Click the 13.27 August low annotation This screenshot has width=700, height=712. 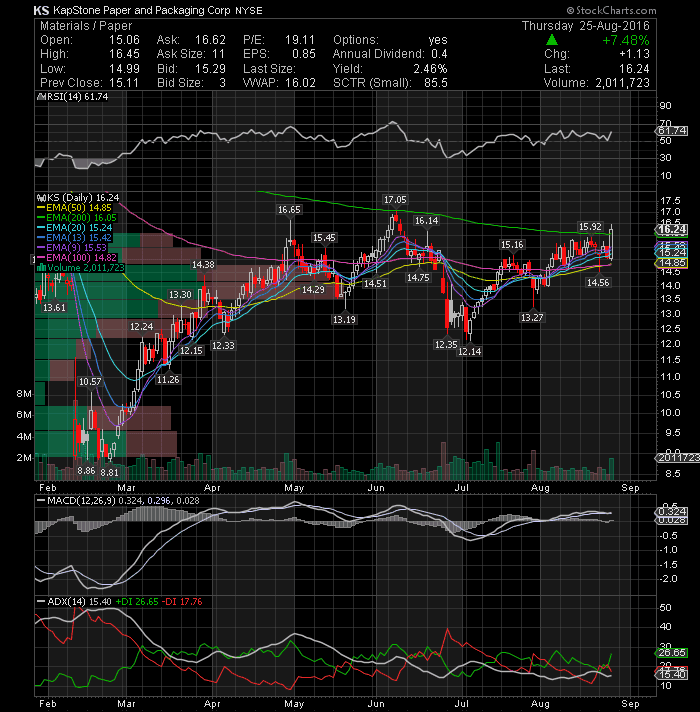tap(532, 317)
